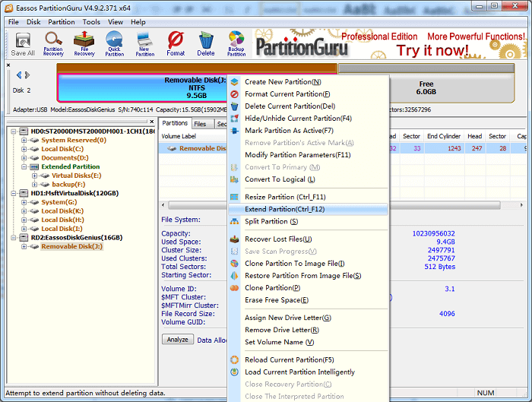This screenshot has height=402, width=532.
Task: Expand the Virtual Disks(E:) node
Action: (34, 176)
